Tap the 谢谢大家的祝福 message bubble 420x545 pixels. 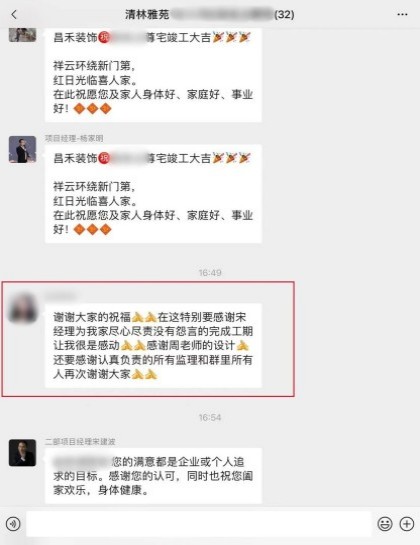click(x=153, y=345)
